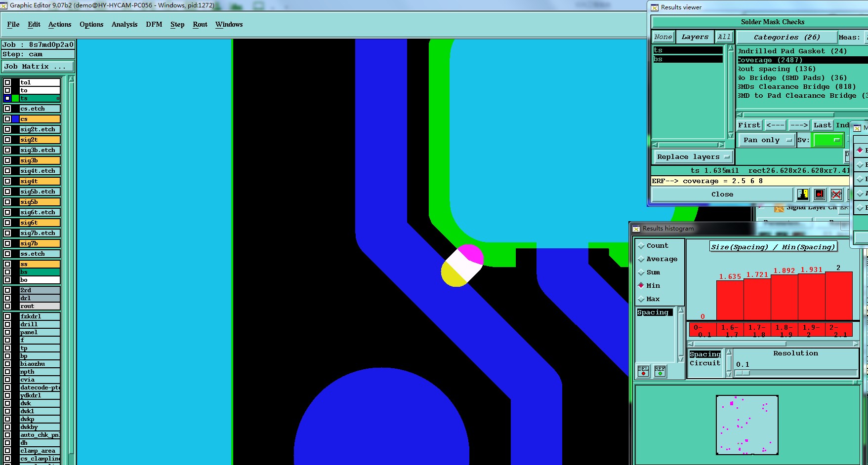Open the Replace layers dropdown
The height and width of the screenshot is (465, 868).
[693, 157]
